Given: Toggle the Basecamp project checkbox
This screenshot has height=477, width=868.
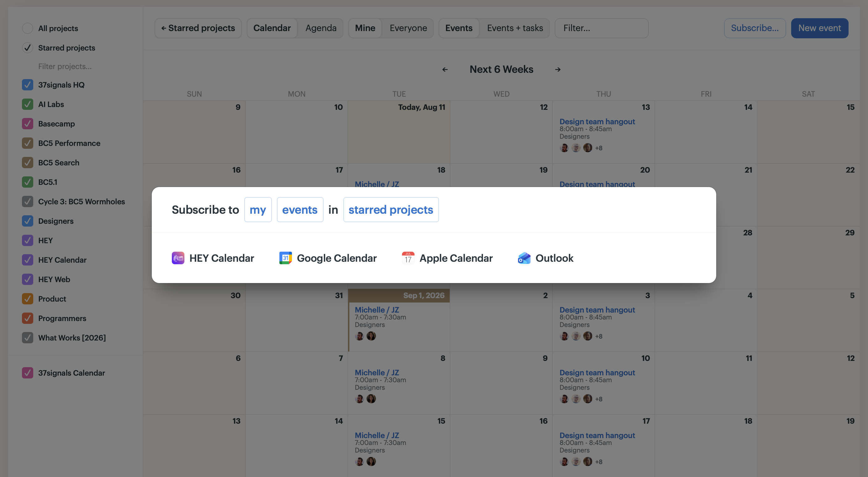Looking at the screenshot, I should pos(28,124).
